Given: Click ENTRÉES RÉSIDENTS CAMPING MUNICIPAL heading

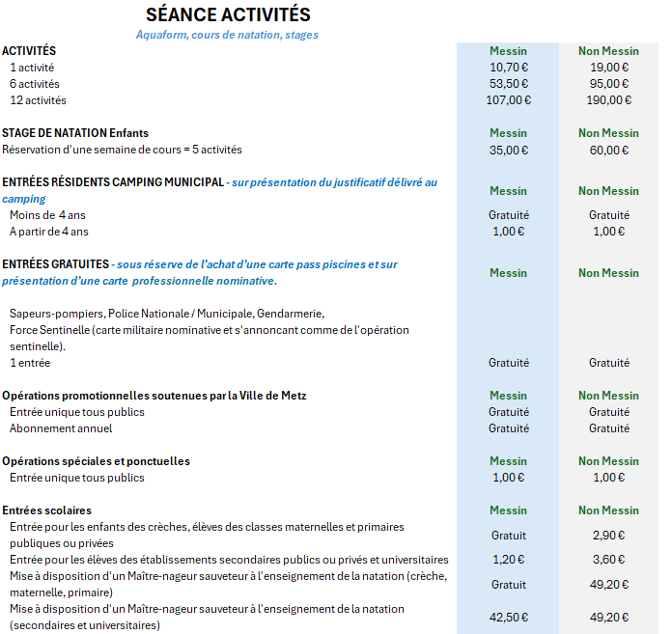Looking at the screenshot, I should coord(113,182).
